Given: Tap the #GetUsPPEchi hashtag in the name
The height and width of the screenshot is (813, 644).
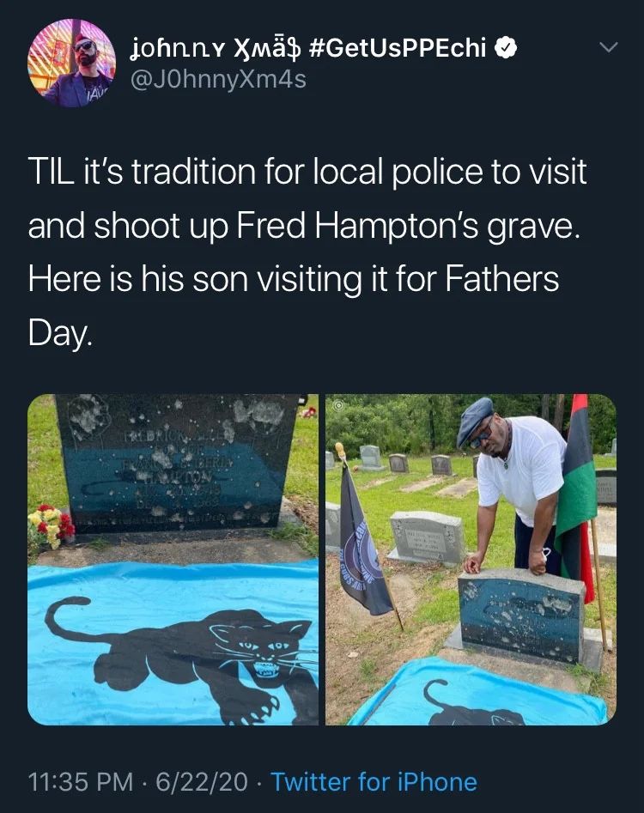Looking at the screenshot, I should coord(398,48).
